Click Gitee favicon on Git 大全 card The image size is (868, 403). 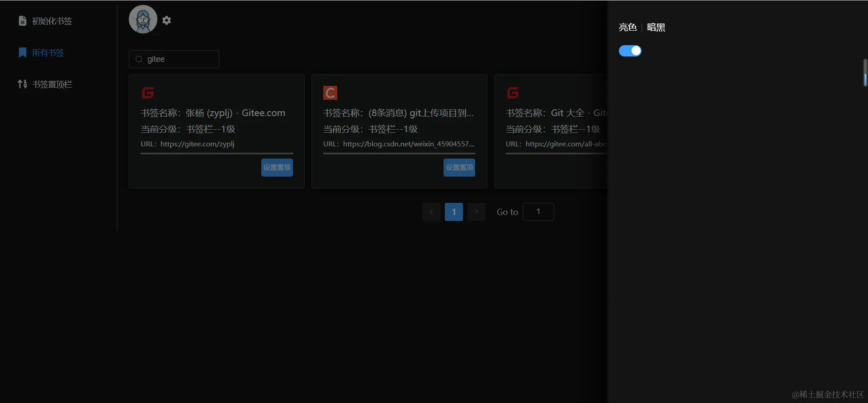point(513,93)
